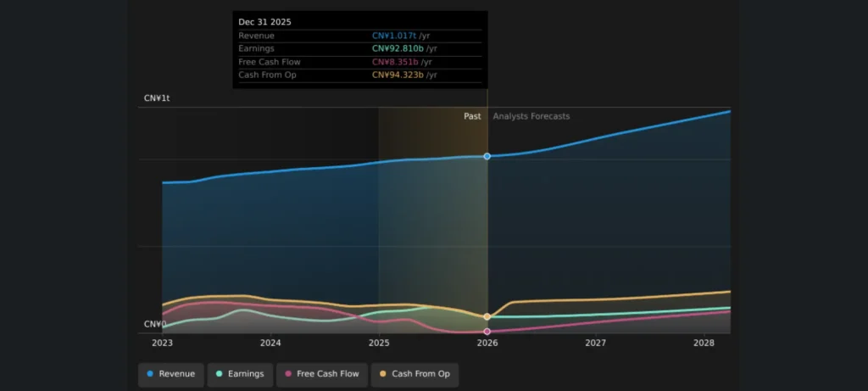Select the 2024 label on the x-axis
The width and height of the screenshot is (868, 391).
coord(270,344)
